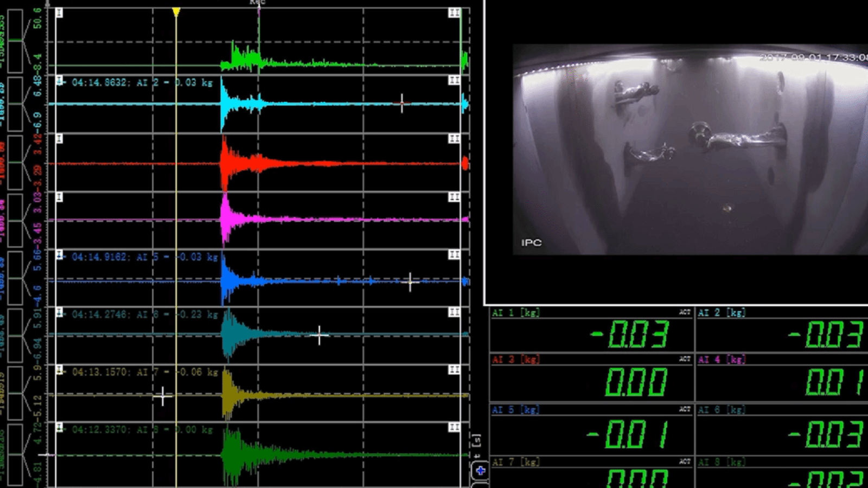Click cursor II marker on blue AI 5 channel
Screen dimensions: 868x488
[454, 255]
